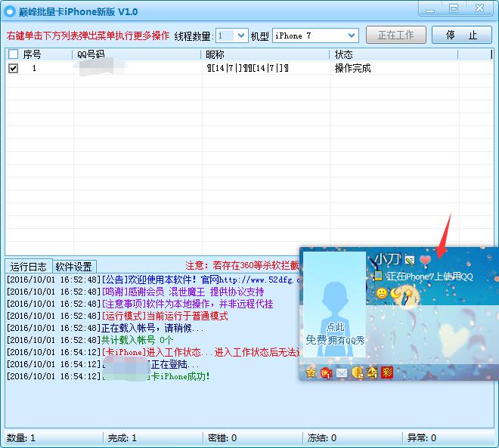Click the 停止 button

click(x=462, y=35)
